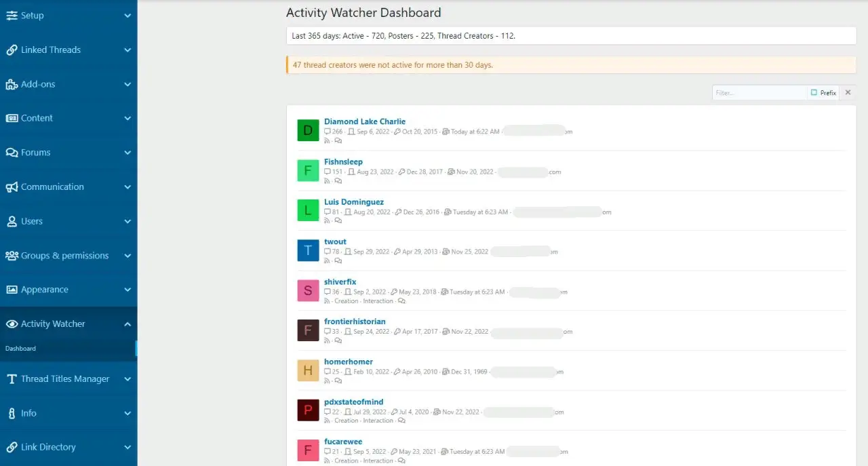Image resolution: width=868 pixels, height=466 pixels.
Task: Open the frontierhistorian user link
Action: pos(355,322)
